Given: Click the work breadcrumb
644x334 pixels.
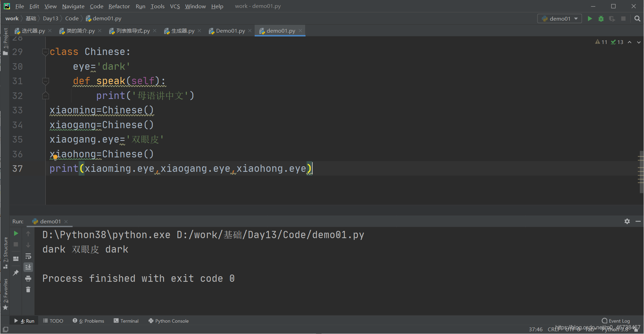Looking at the screenshot, I should pyautogui.click(x=12, y=19).
